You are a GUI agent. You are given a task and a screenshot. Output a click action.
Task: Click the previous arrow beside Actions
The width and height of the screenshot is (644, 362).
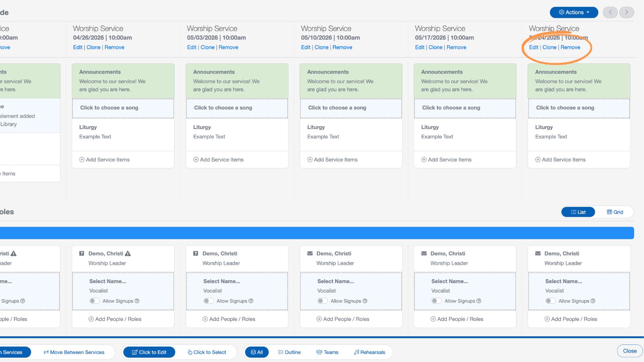click(x=610, y=12)
